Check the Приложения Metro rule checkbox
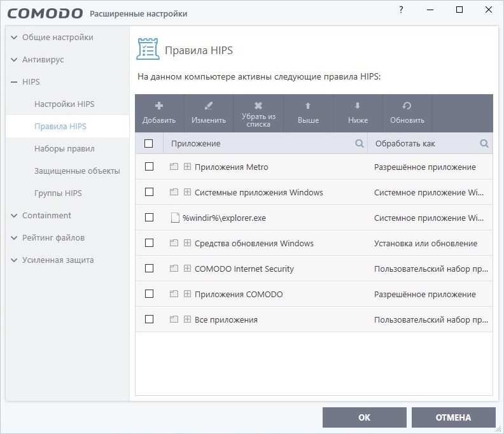Image resolution: width=504 pixels, height=434 pixels. [149, 167]
